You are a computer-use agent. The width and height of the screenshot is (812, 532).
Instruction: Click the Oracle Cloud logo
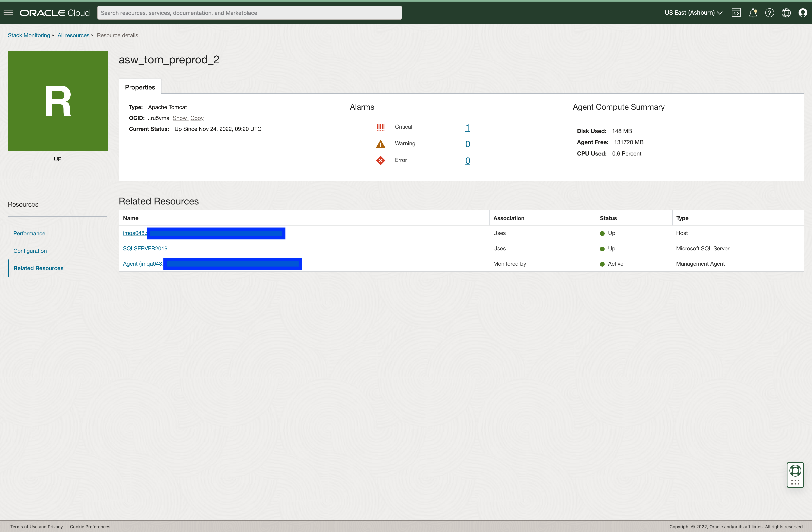click(55, 13)
